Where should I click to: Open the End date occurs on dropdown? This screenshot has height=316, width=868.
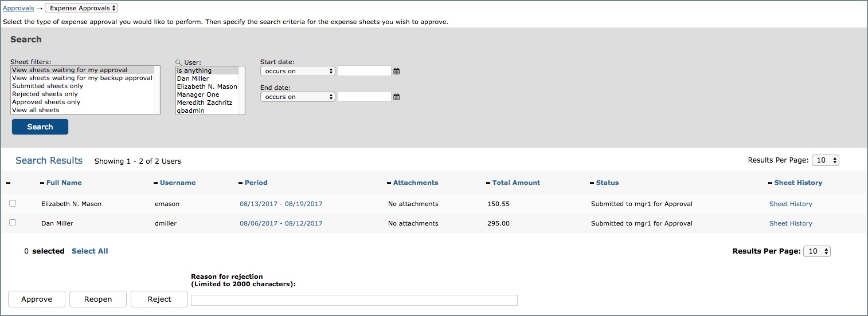(x=298, y=97)
